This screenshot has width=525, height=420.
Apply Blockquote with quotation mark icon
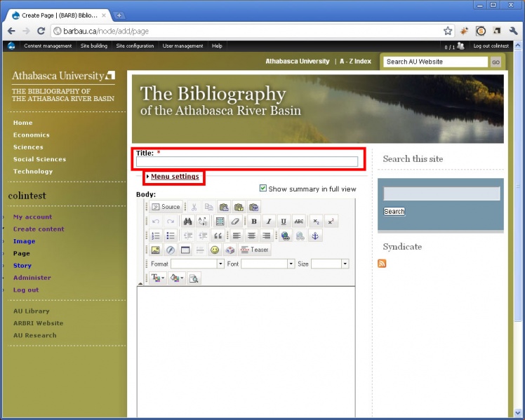(x=218, y=236)
